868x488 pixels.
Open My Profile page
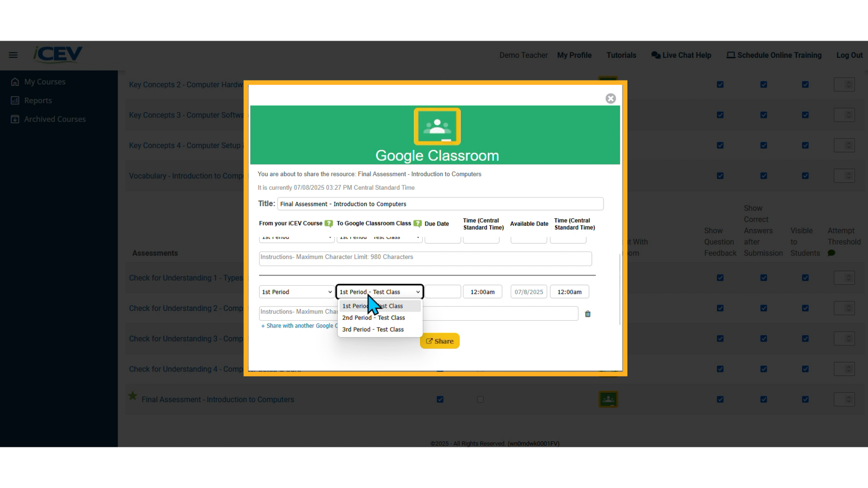(574, 55)
